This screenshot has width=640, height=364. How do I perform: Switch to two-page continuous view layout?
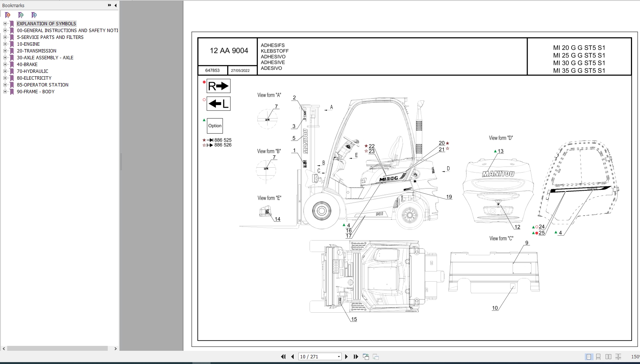[618, 356]
